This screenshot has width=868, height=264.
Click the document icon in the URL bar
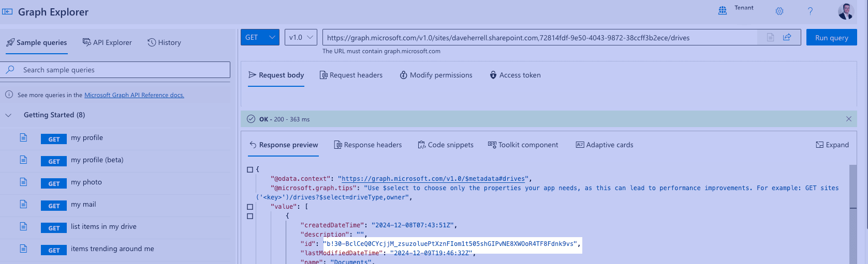point(771,37)
